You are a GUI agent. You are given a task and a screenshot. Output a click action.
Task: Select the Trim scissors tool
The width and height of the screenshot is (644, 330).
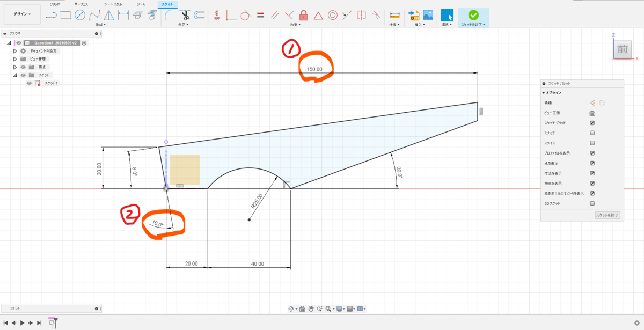click(186, 15)
